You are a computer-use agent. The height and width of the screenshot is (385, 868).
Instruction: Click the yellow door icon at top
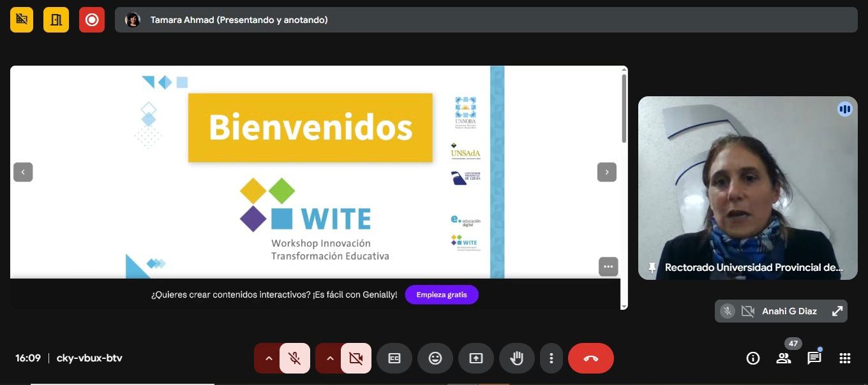coord(56,20)
